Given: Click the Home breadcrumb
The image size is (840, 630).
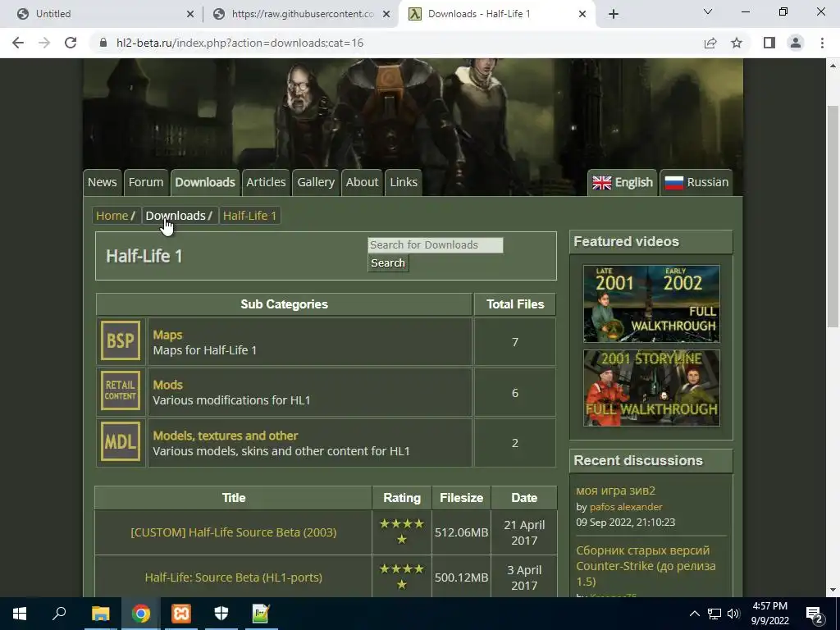Looking at the screenshot, I should tap(112, 216).
